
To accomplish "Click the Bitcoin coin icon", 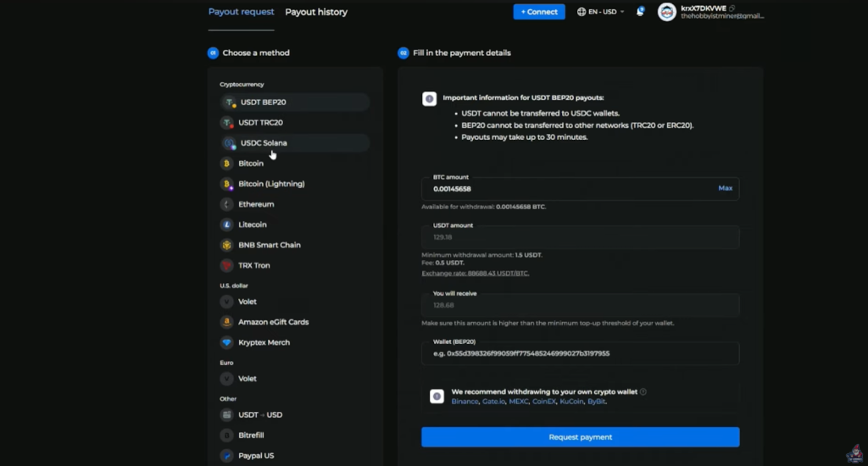I will click(x=226, y=164).
